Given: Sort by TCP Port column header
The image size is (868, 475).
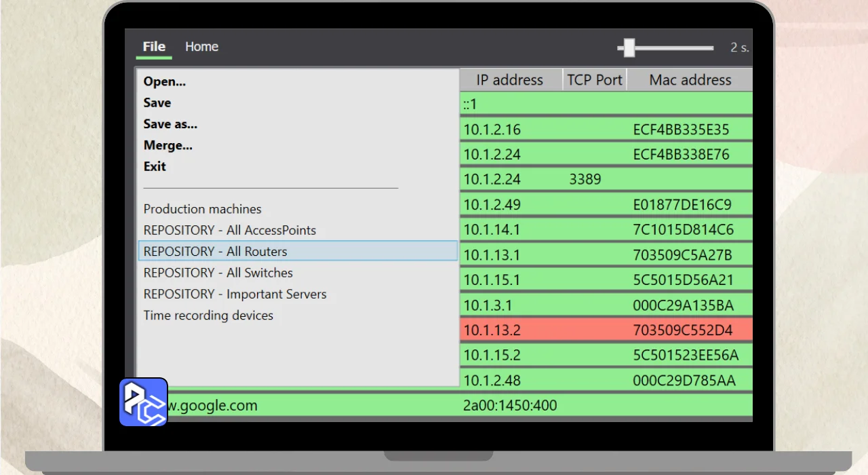Looking at the screenshot, I should [x=595, y=80].
